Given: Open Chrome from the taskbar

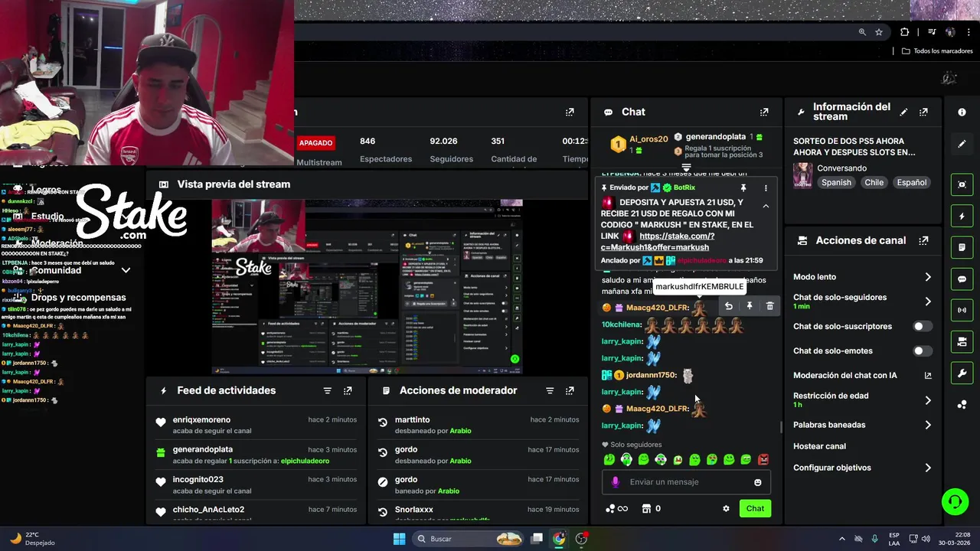Looking at the screenshot, I should click(559, 539).
